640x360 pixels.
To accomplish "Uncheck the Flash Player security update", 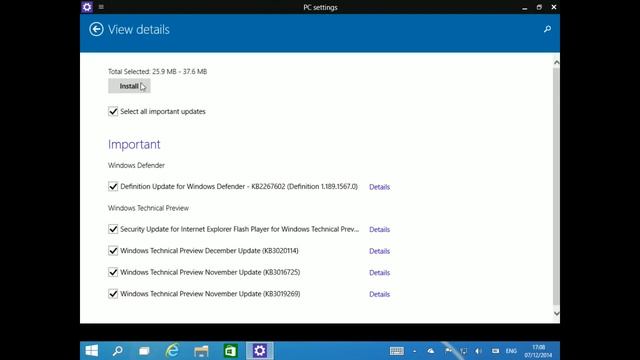I will click(x=113, y=229).
